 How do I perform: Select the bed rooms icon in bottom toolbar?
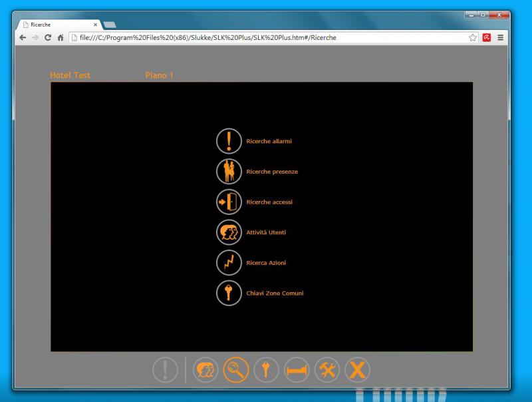tap(297, 370)
